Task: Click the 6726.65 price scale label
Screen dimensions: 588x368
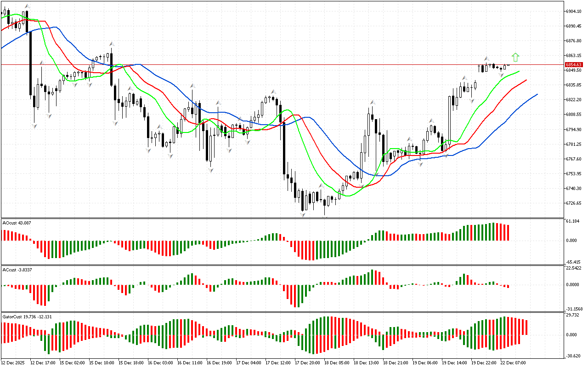Action: coord(574,203)
